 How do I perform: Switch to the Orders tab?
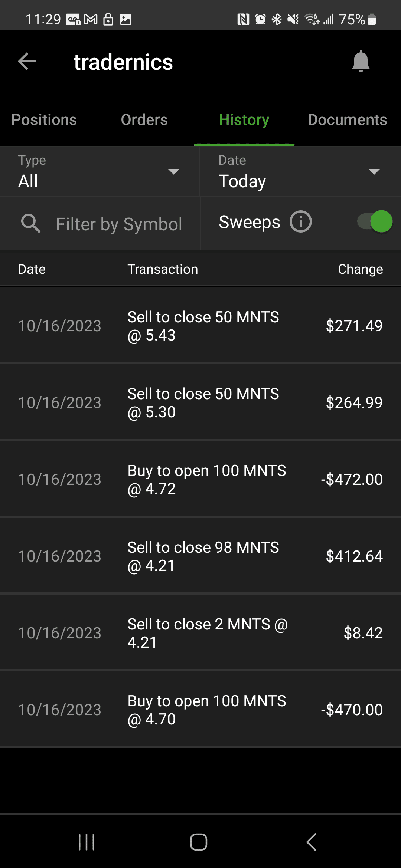click(144, 120)
